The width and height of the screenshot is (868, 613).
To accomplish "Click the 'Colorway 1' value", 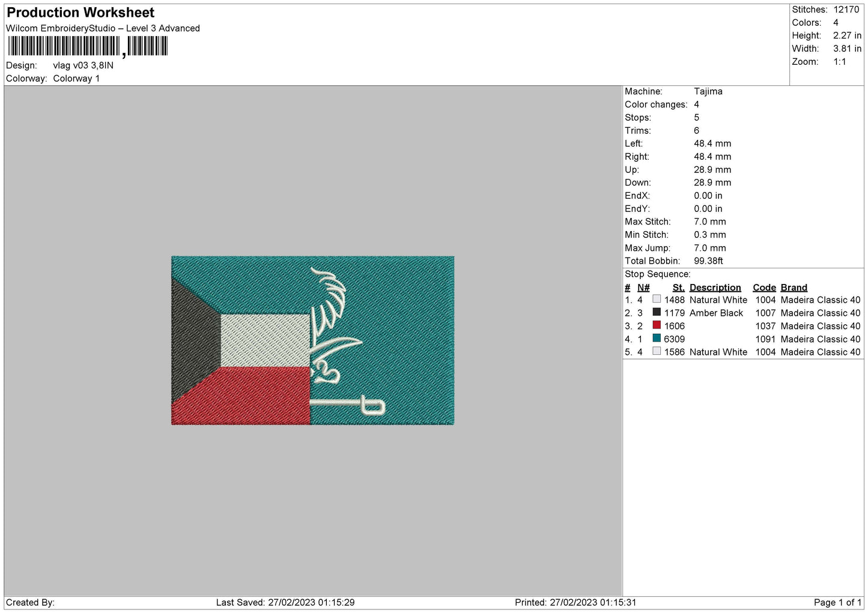I will click(76, 79).
